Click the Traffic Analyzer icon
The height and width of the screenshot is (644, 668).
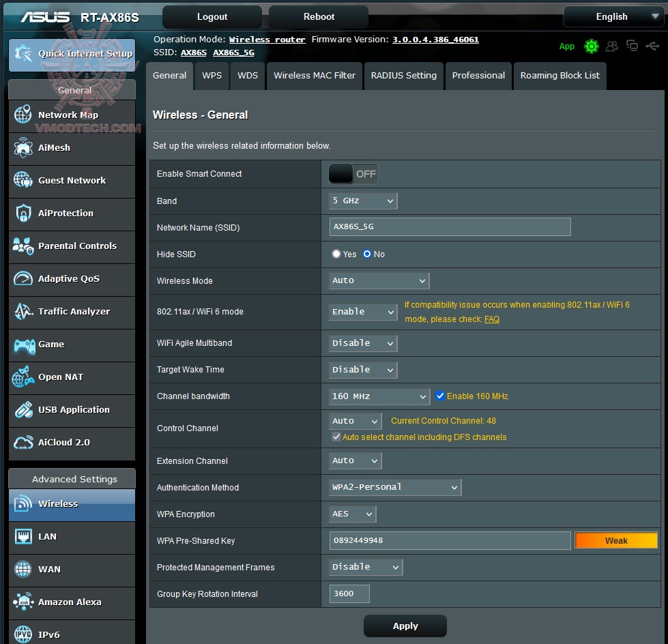coord(23,311)
